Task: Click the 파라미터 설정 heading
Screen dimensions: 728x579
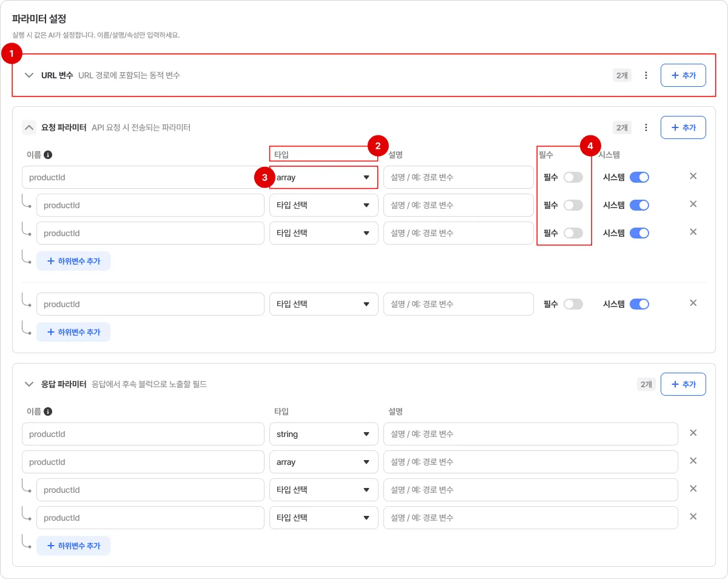Action: [39, 18]
